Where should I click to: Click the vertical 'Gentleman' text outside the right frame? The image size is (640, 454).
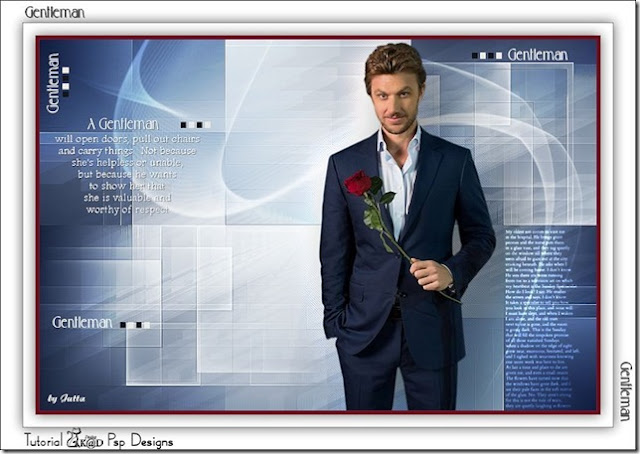(x=626, y=391)
